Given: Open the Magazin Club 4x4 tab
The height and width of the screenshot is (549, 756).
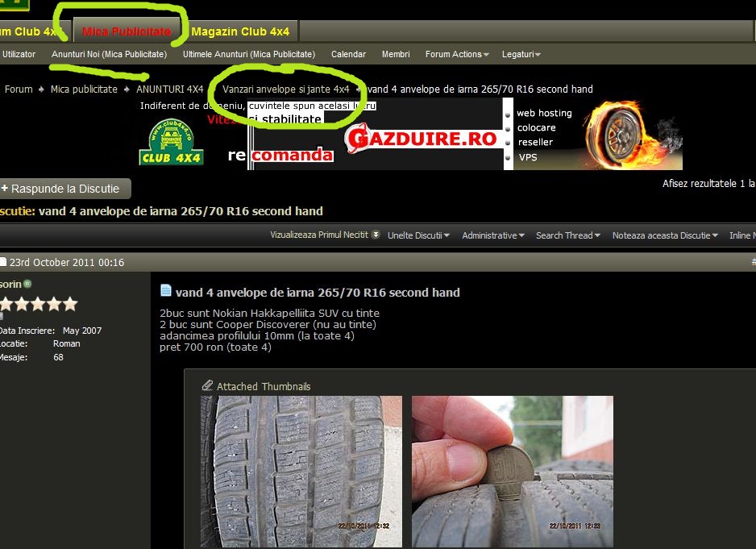Looking at the screenshot, I should (240, 31).
